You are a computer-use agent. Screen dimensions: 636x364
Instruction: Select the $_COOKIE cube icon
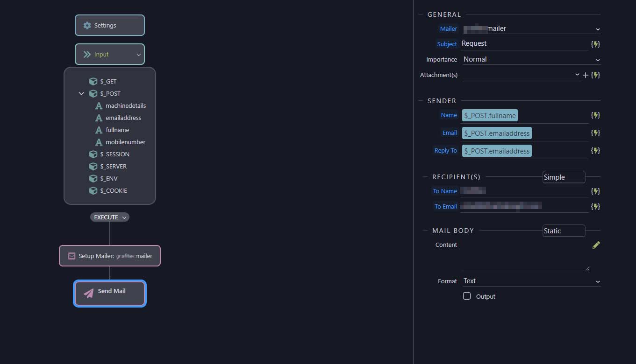93,190
